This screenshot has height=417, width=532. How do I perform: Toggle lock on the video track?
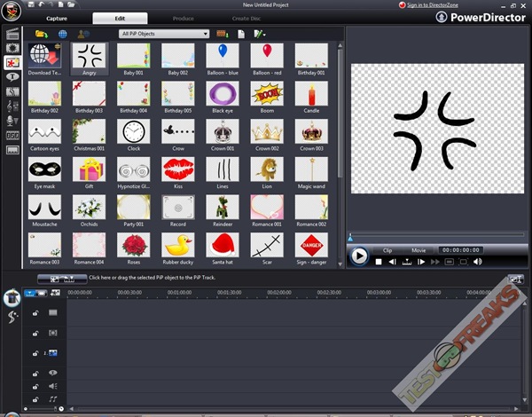click(35, 313)
